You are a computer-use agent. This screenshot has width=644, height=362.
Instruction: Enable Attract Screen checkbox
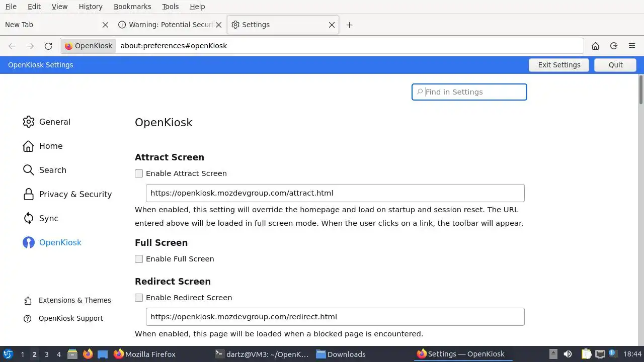pyautogui.click(x=139, y=173)
